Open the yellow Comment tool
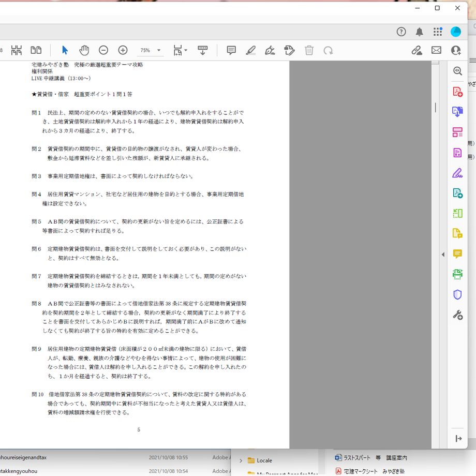The width and height of the screenshot is (476, 476). (x=457, y=254)
